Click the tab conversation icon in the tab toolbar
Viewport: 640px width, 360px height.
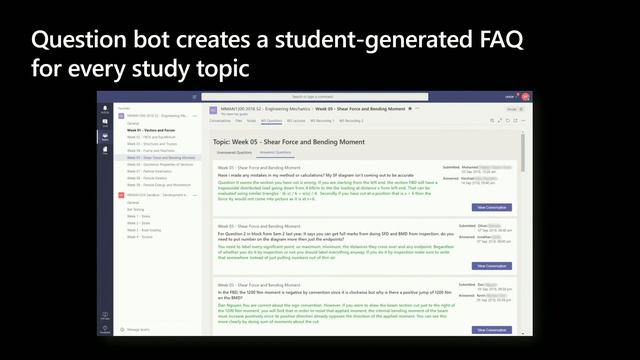[x=492, y=121]
